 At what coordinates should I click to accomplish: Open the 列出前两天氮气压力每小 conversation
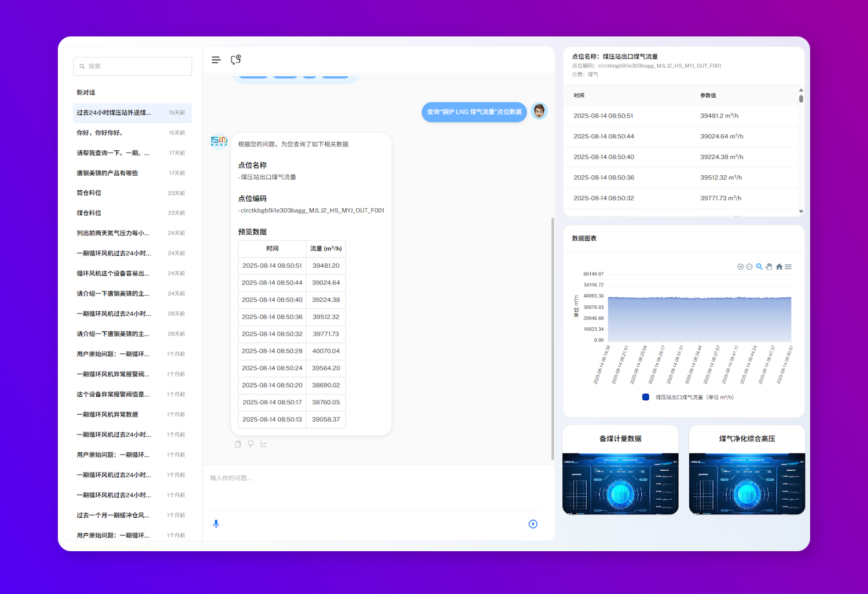pos(133,233)
